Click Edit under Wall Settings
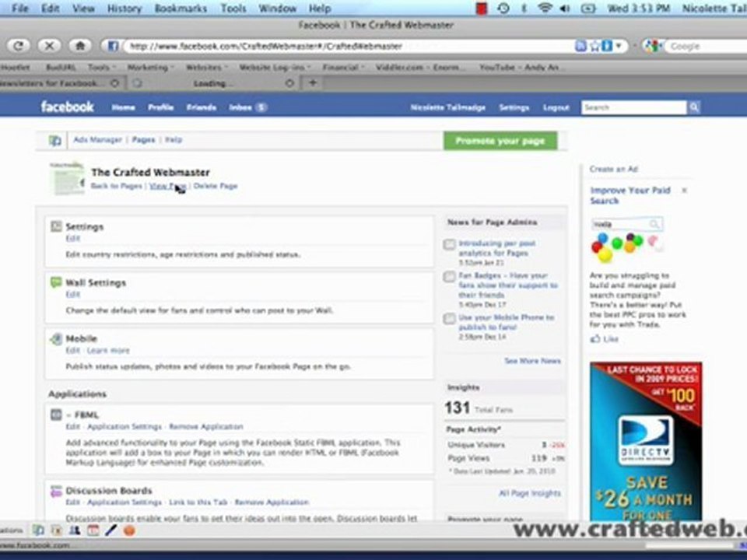This screenshot has height=560, width=747. coord(73,294)
